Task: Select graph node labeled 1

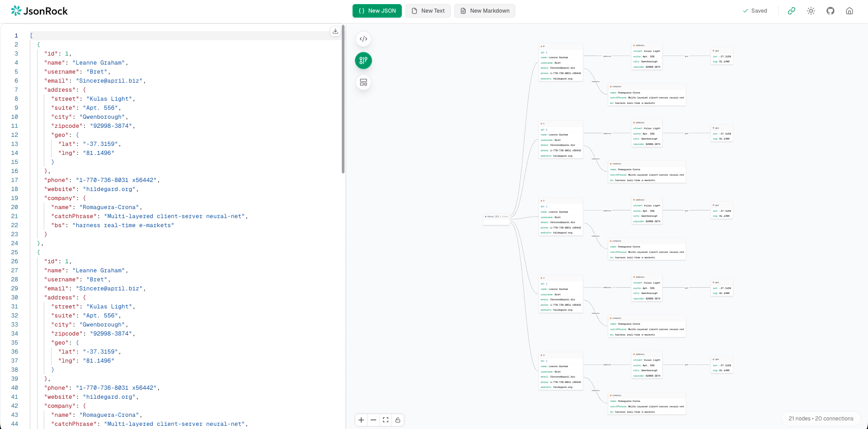Action: (561, 140)
